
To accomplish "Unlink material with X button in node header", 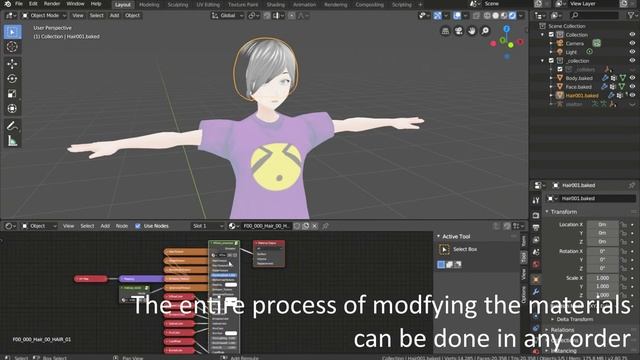I will (x=315, y=226).
